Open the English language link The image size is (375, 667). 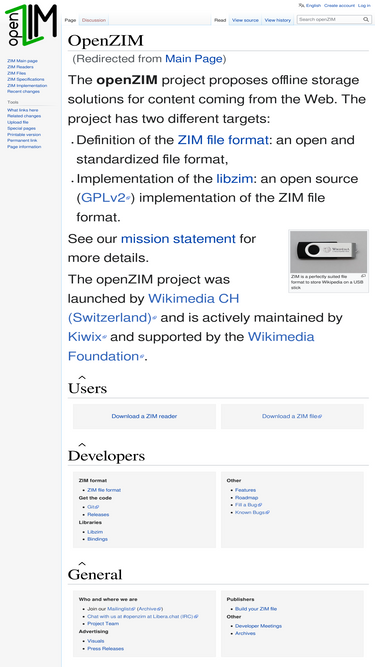tap(313, 6)
